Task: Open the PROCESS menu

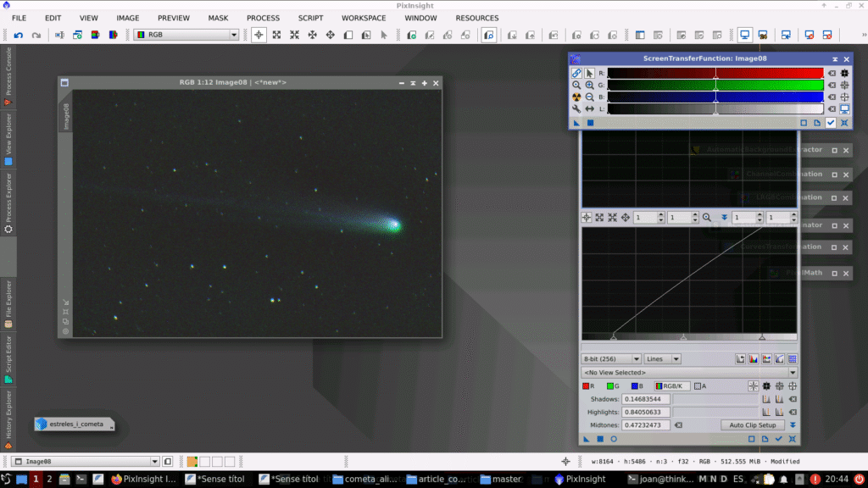Action: click(x=263, y=18)
